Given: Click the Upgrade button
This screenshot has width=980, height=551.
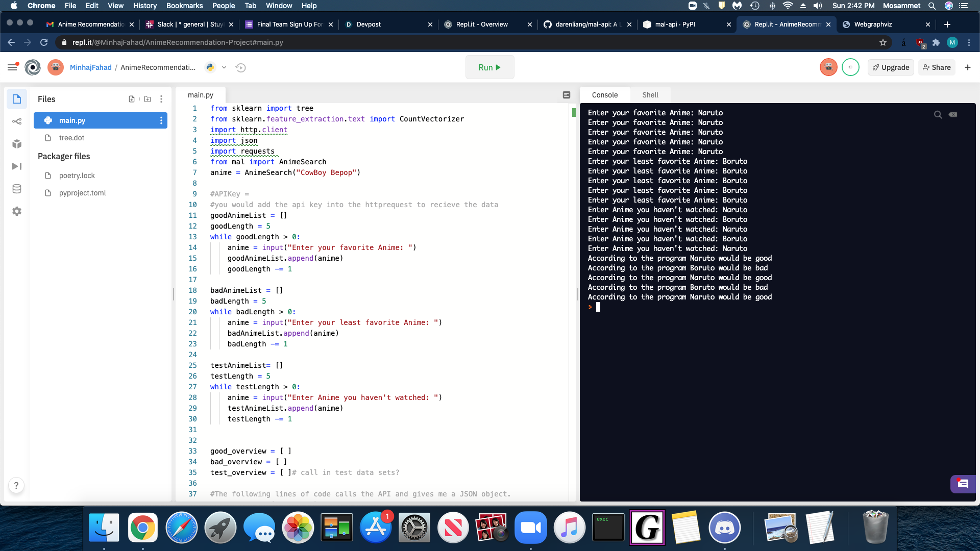Looking at the screenshot, I should coord(891,67).
